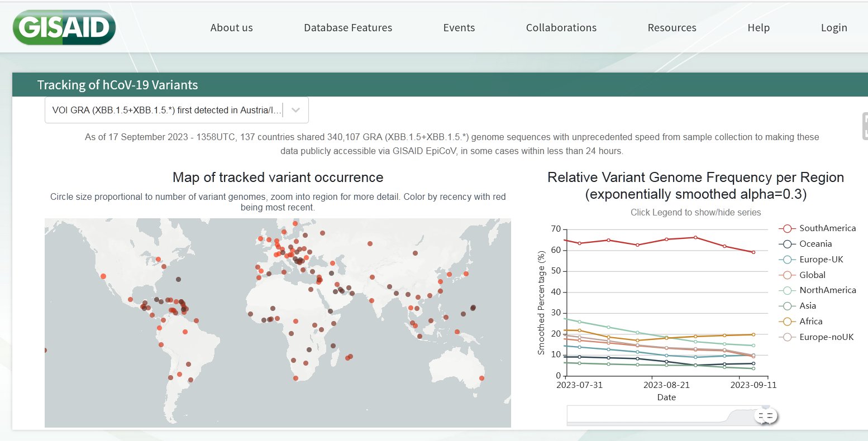
Task: Go to the Help page
Action: point(758,28)
